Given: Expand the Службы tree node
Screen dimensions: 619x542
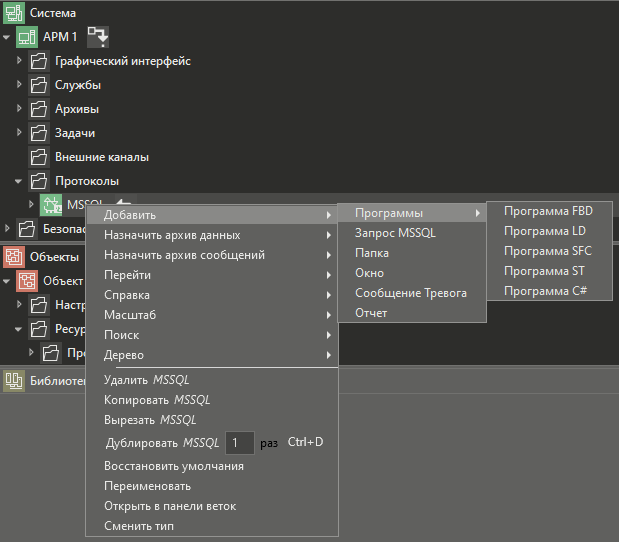Looking at the screenshot, I should point(19,84).
